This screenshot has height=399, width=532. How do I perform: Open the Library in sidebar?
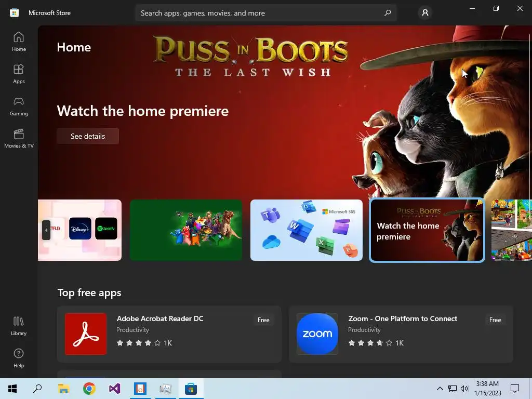19,326
